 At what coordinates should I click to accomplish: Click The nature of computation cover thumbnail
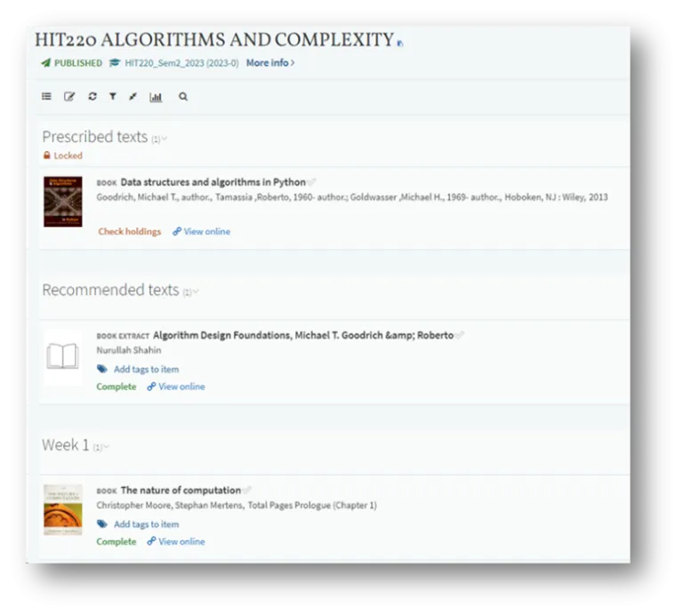63,510
